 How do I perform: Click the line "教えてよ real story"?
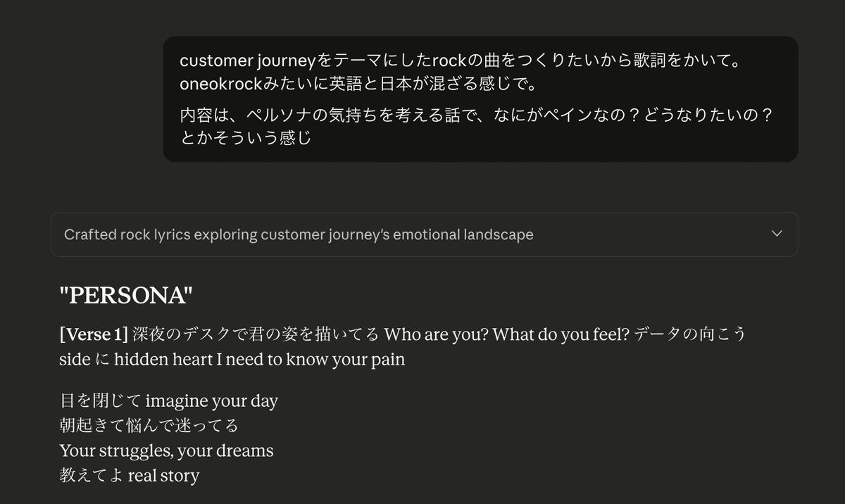128,475
